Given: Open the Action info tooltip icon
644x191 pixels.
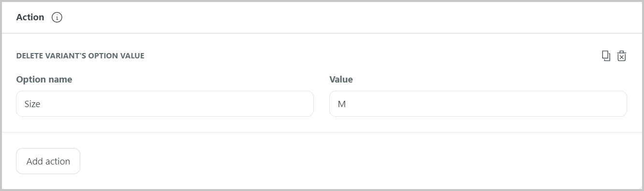Looking at the screenshot, I should (x=57, y=17).
